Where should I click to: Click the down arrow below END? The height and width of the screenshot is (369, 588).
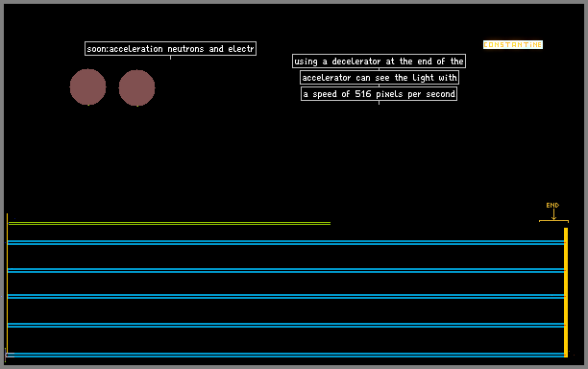[x=553, y=214]
